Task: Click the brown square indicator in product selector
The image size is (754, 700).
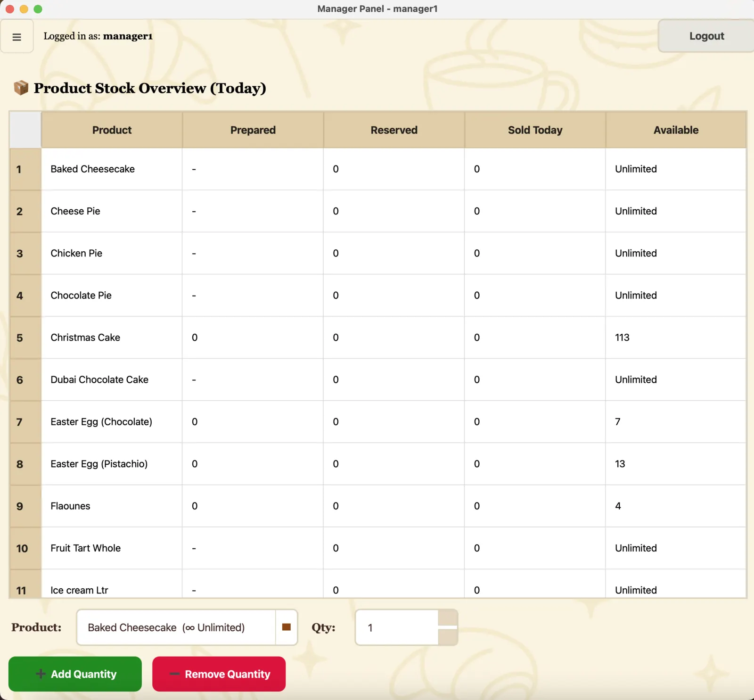Action: [286, 627]
